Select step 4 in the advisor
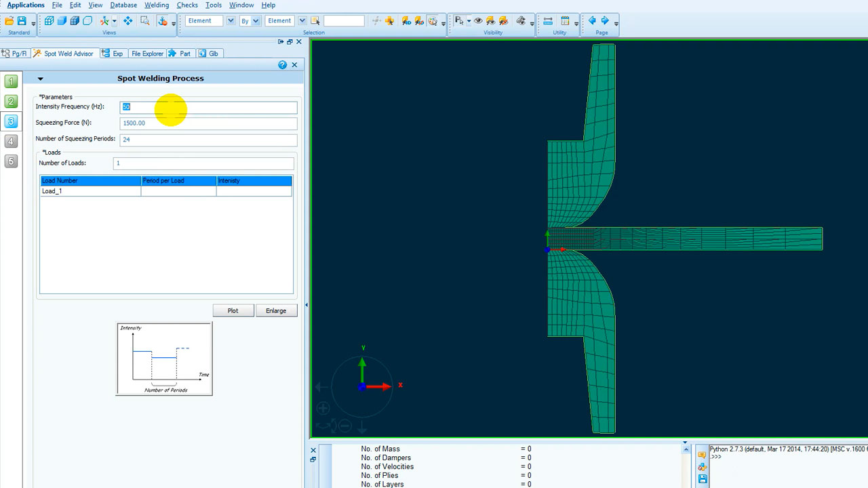Screen dimensions: 868x488 coord(11,141)
